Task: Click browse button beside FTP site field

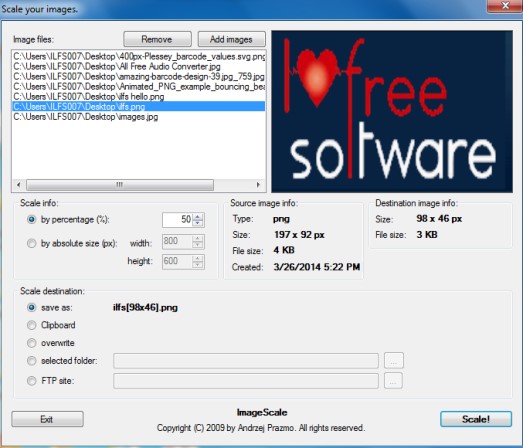Action: [x=394, y=381]
